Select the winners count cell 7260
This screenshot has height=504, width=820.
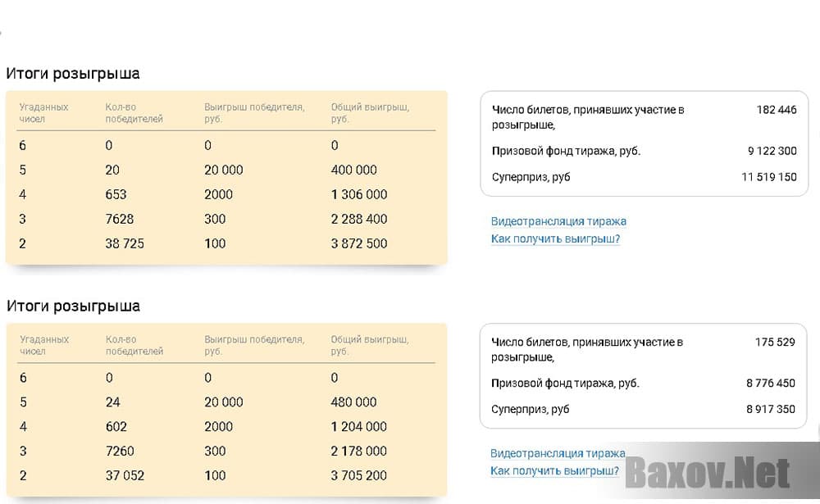point(120,451)
